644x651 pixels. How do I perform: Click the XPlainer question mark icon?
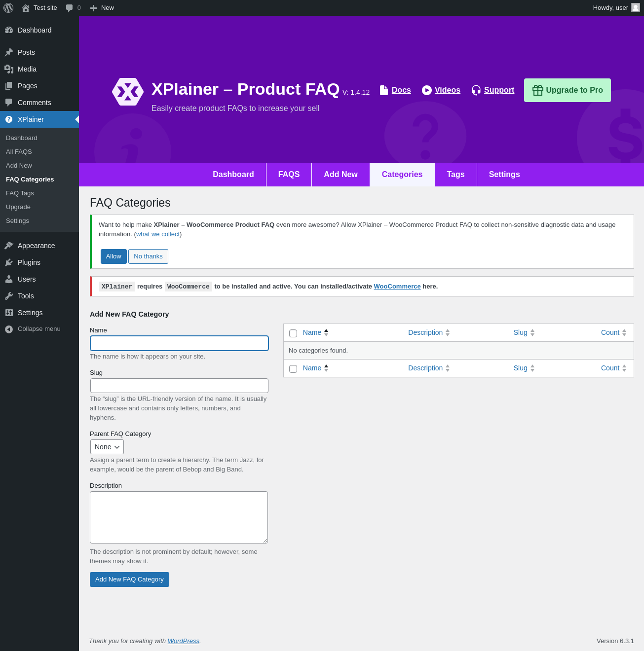click(x=9, y=119)
